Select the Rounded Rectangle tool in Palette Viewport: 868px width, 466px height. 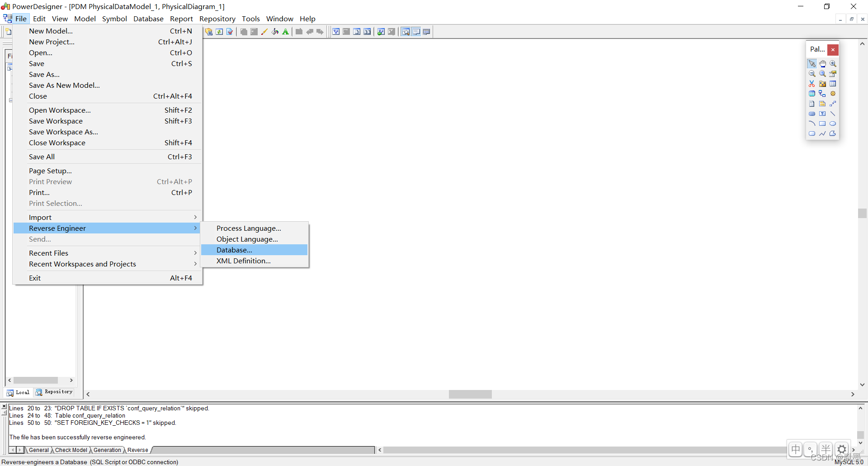(x=812, y=133)
